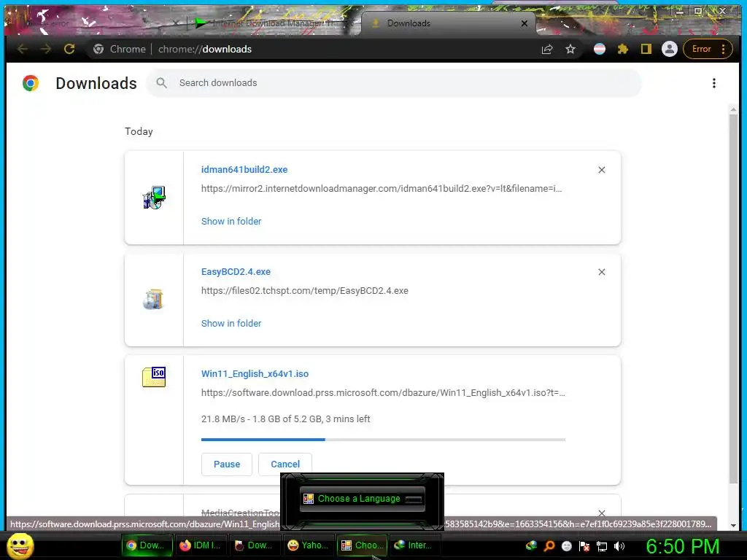Click the EasyBCD source URL text
The height and width of the screenshot is (560, 747).
coord(304,291)
